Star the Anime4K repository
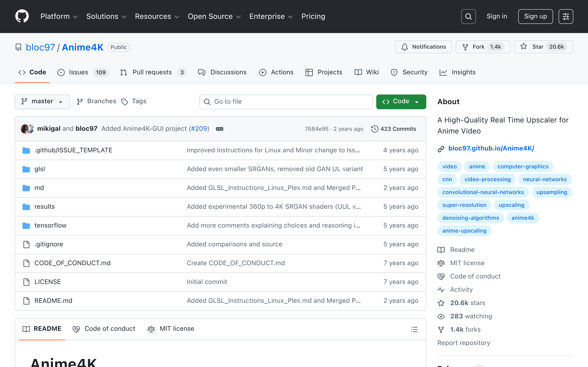Image resolution: width=588 pixels, height=367 pixels. click(543, 47)
